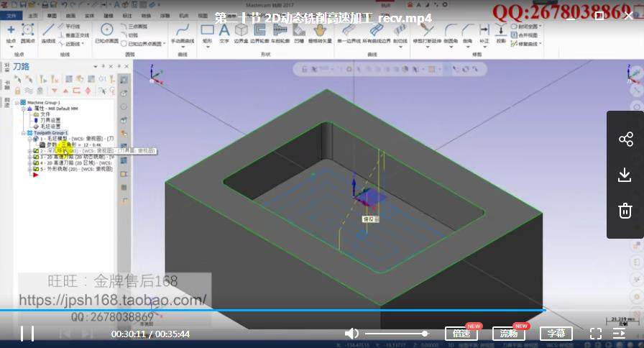The width and height of the screenshot is (644, 348).
Task: Open the 矩形 dropdown arrow
Action: click(x=207, y=46)
